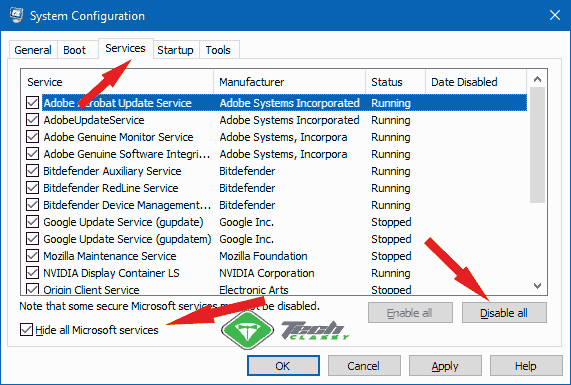Click the Mozilla Foundation manufacturer cell
Viewport: 571px width, 385px height.
263,256
